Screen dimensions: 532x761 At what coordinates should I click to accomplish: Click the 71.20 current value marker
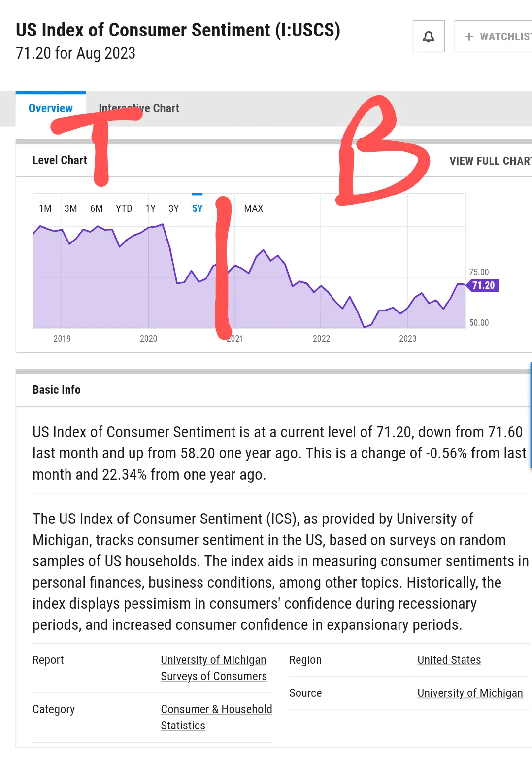[483, 285]
